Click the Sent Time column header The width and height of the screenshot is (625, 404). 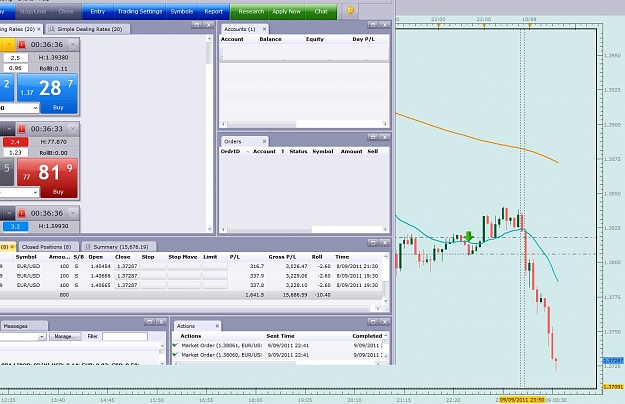(281, 336)
